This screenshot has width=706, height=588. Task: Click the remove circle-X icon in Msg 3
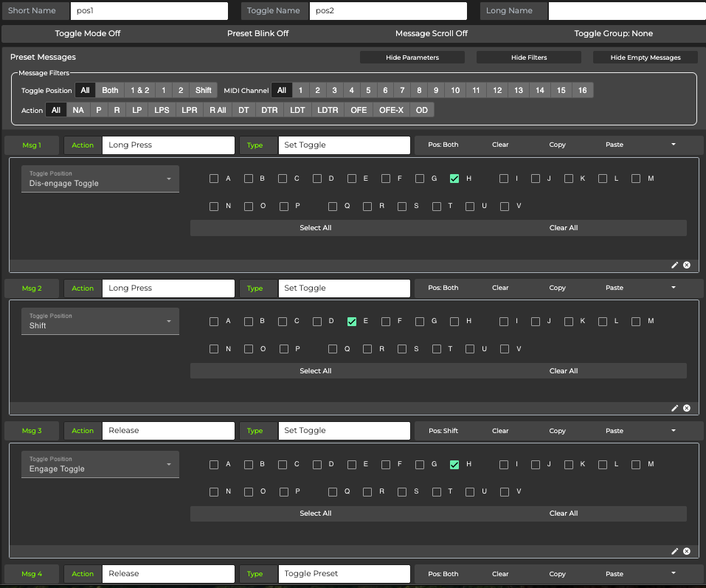[687, 551]
